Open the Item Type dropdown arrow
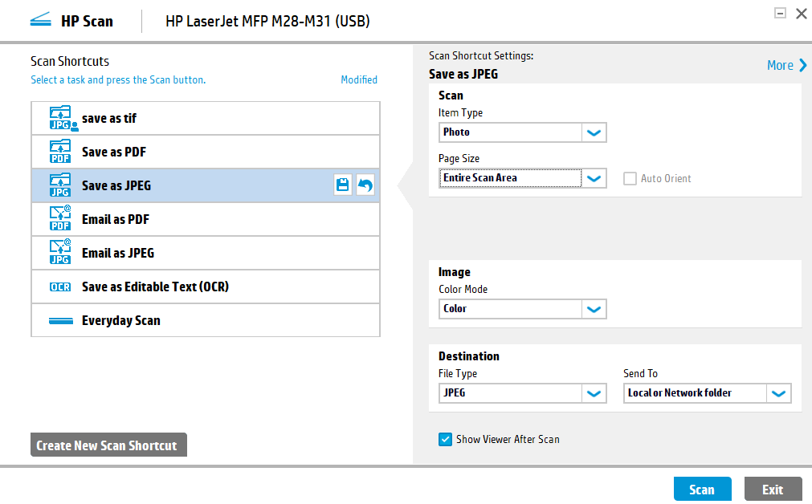The height and width of the screenshot is (504, 812). click(x=594, y=132)
